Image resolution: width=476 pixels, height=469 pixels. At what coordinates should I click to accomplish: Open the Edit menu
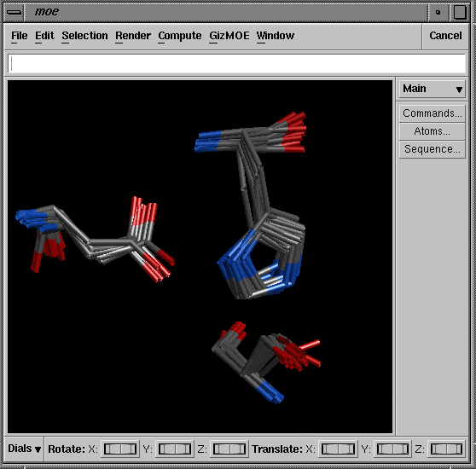44,36
